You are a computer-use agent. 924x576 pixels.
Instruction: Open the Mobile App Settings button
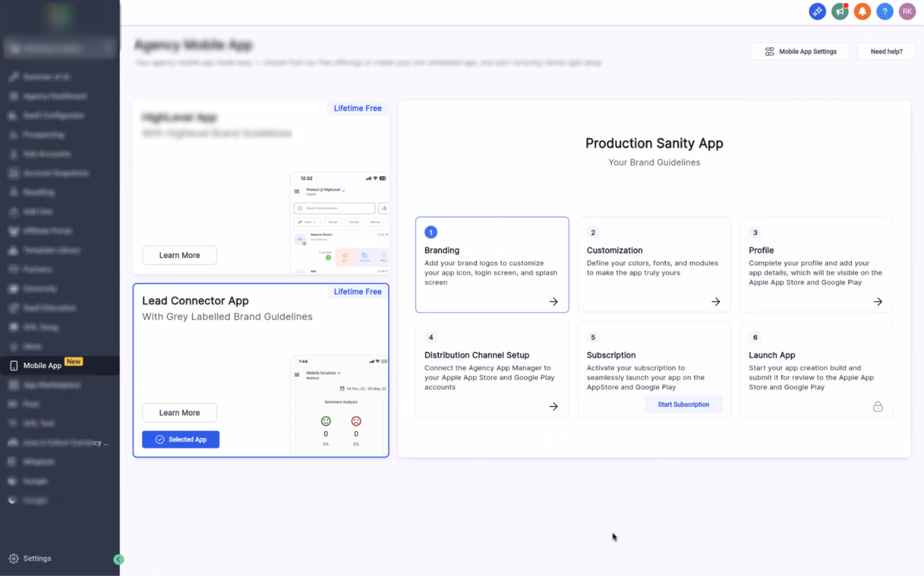800,52
